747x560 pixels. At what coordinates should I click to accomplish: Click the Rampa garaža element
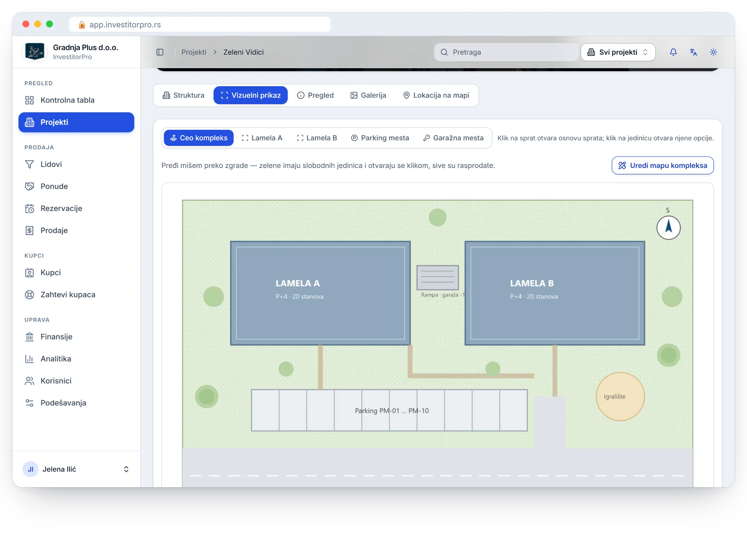[x=437, y=278]
